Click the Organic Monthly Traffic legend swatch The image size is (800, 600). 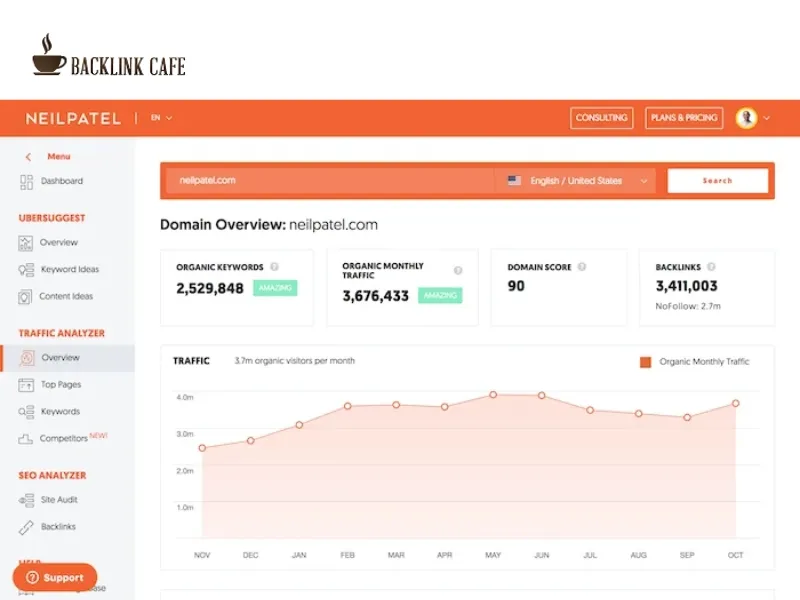pyautogui.click(x=645, y=362)
